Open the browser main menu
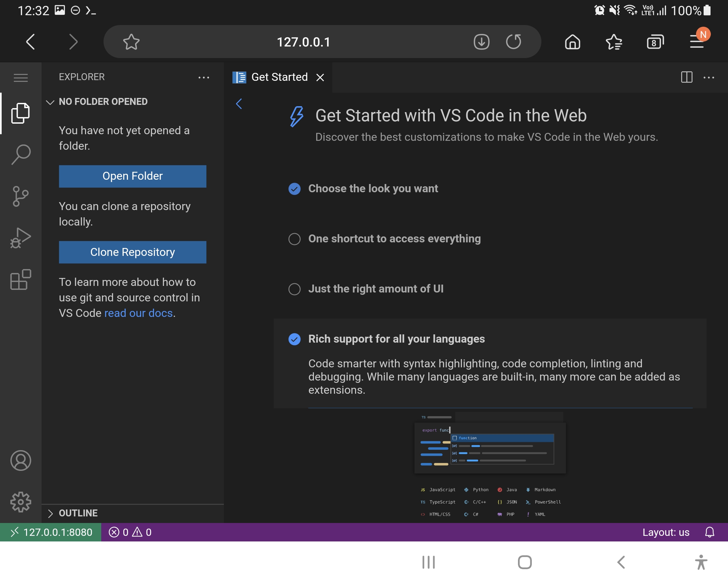 698,42
